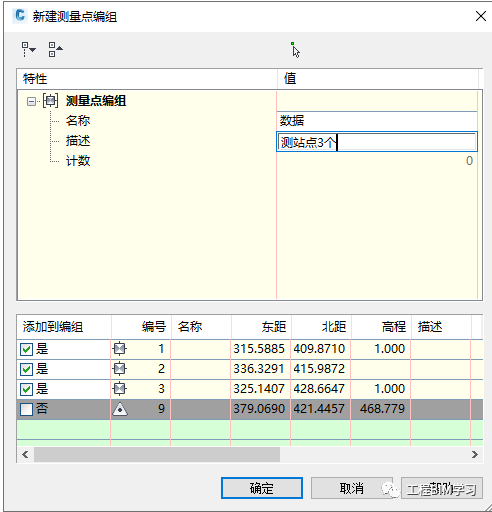Click the 描述 column header in point table
Image resolution: width=492 pixels, height=512 pixels.
coord(441,327)
